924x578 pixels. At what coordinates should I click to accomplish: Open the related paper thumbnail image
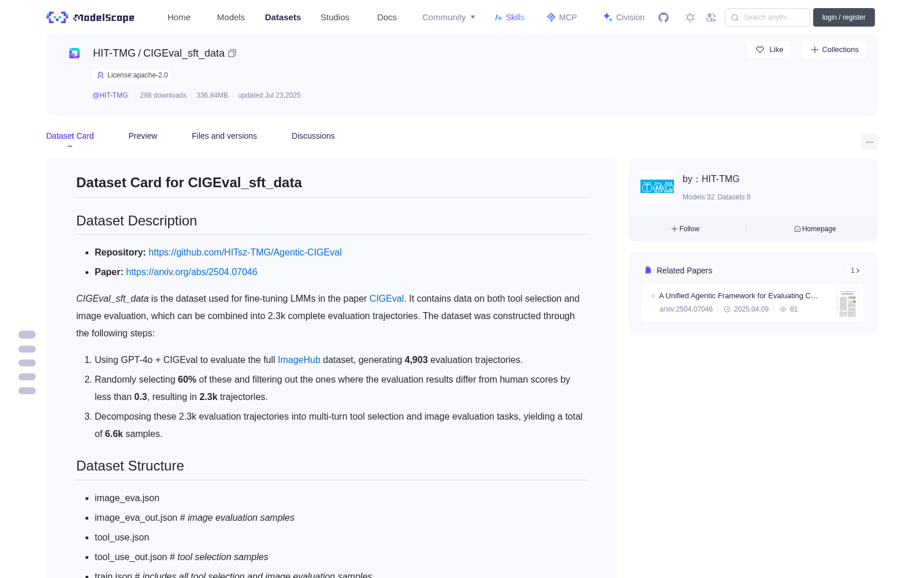point(847,303)
